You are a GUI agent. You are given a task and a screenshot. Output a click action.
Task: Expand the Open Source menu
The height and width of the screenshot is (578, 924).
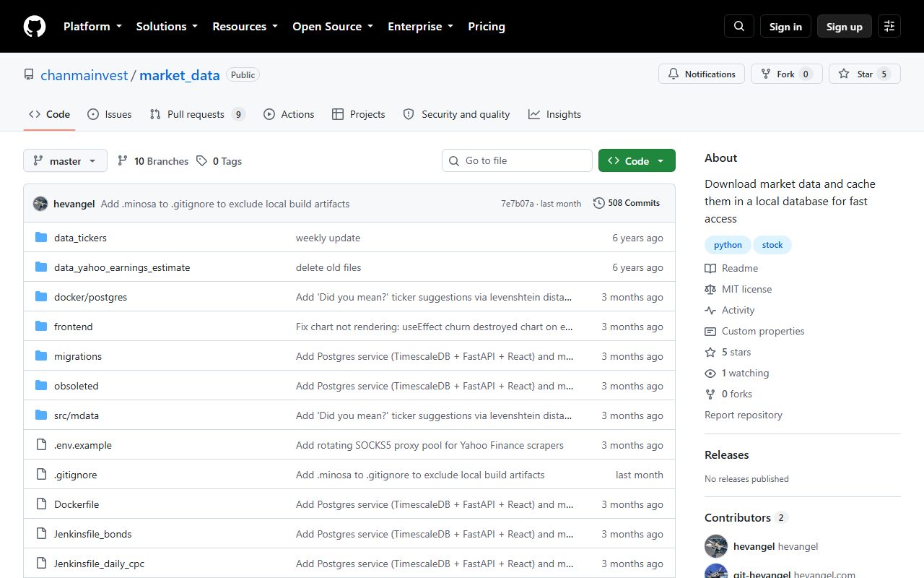click(333, 27)
